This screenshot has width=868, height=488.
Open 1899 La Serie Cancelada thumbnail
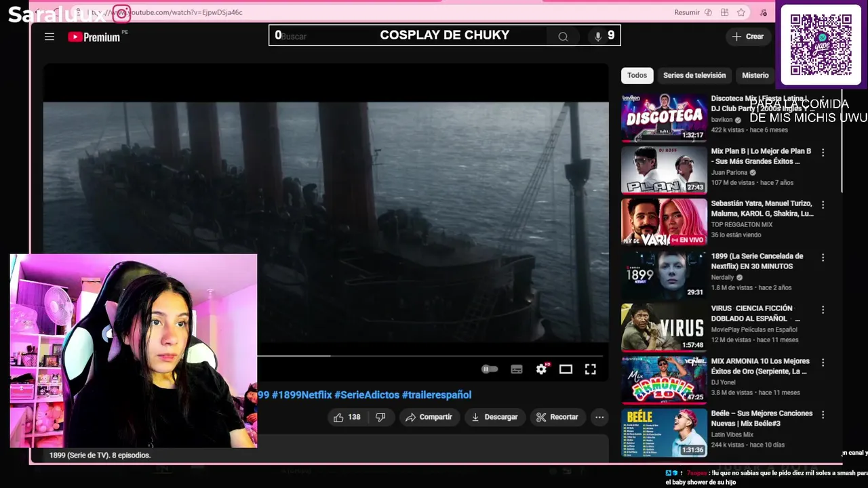(x=664, y=275)
